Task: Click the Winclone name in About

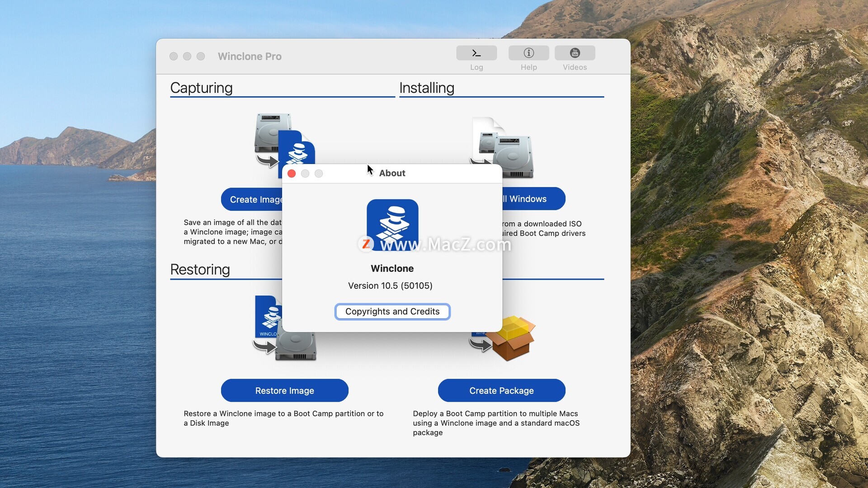Action: 392,268
